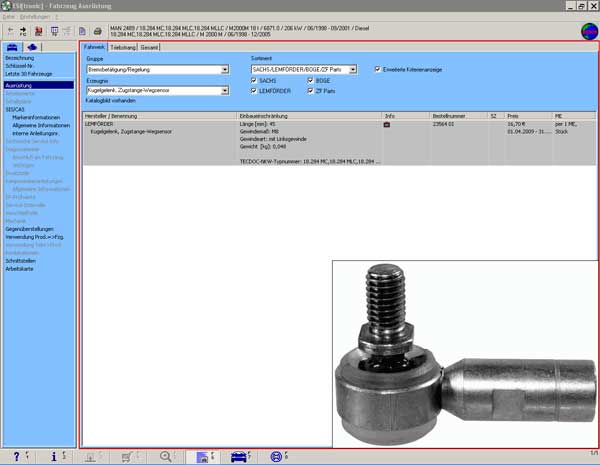
Task: Click the magnifier zoom icon in bottom bar
Action: (166, 456)
